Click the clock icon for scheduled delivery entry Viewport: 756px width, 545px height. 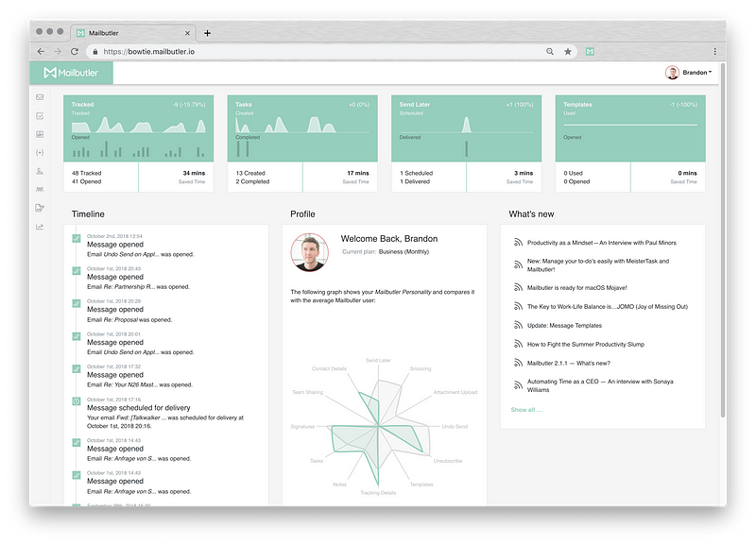77,401
